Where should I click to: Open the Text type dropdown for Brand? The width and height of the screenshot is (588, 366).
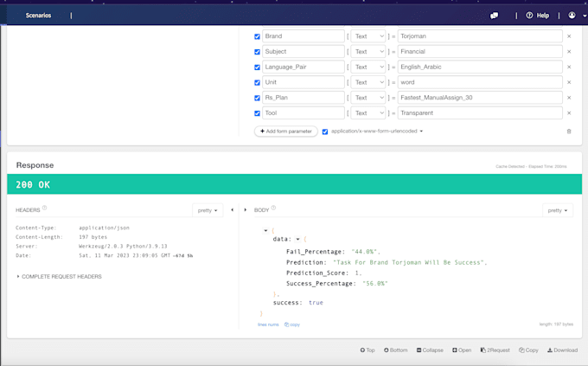(x=368, y=36)
